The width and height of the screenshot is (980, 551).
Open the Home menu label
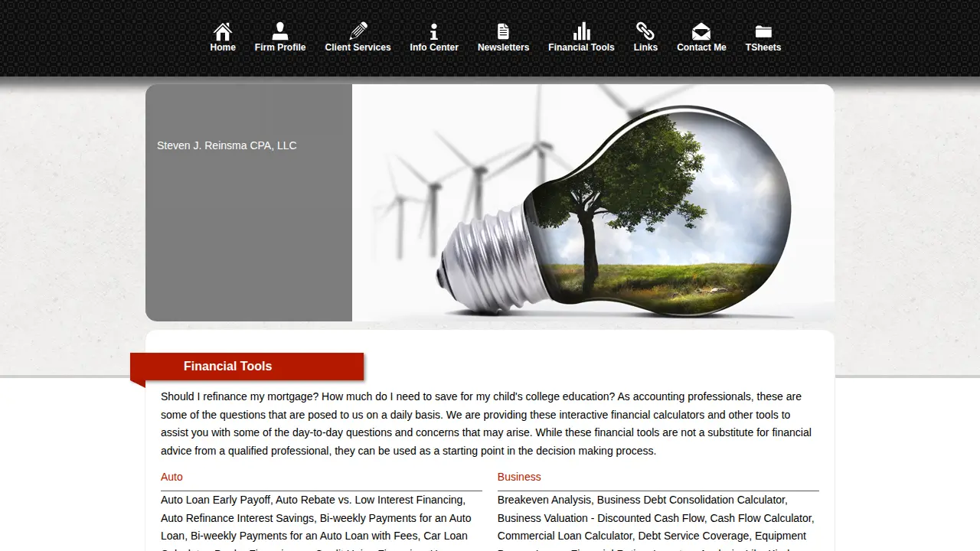[x=223, y=47]
